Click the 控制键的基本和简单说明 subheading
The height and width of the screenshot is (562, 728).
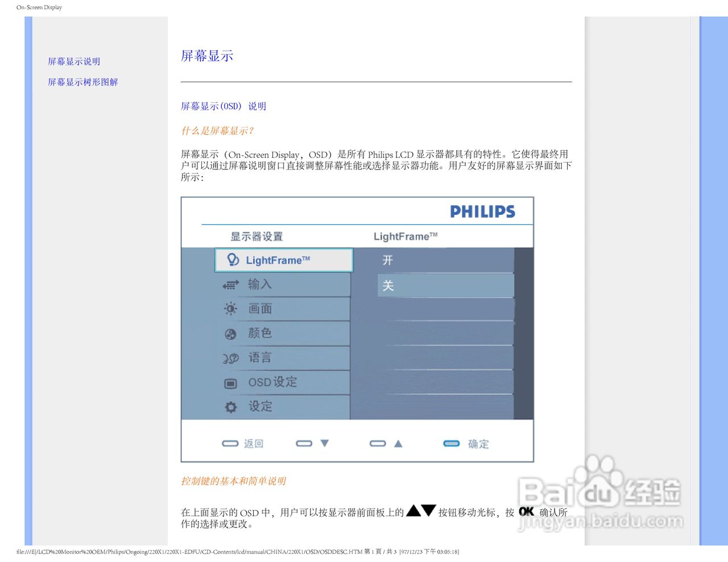[x=234, y=481]
